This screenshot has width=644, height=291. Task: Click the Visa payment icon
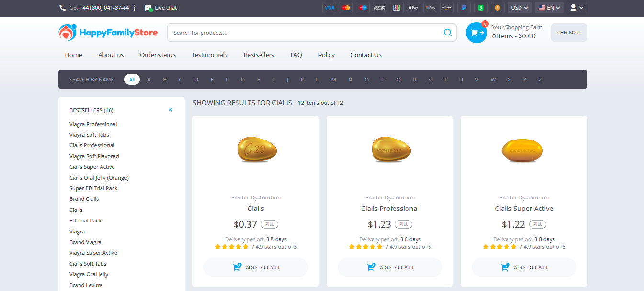click(x=329, y=8)
